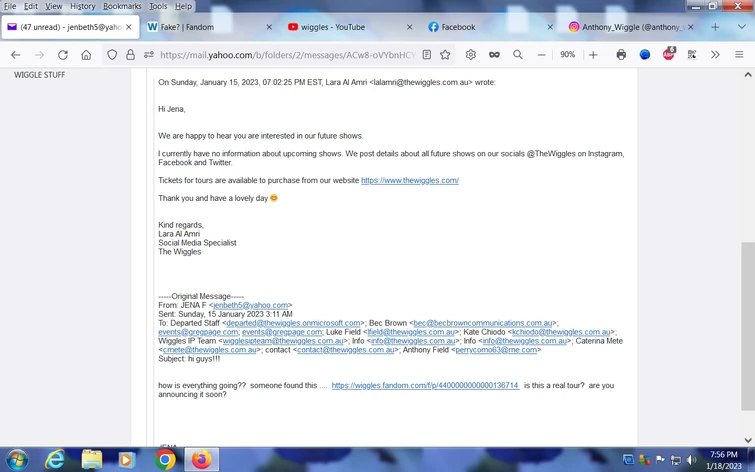The width and height of the screenshot is (755, 472).
Task: Click the kchiodo@thewiggles.com.au link
Action: click(x=561, y=332)
